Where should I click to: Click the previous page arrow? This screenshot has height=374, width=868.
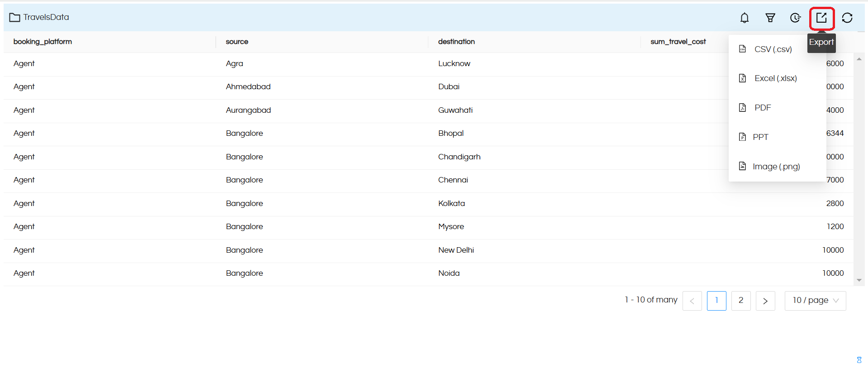(x=692, y=301)
